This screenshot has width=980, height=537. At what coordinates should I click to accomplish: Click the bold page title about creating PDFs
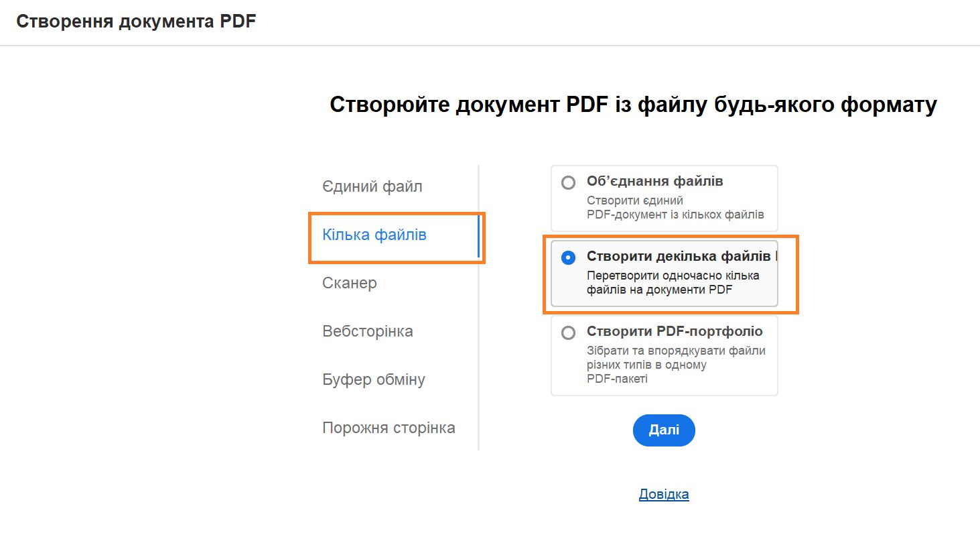[x=633, y=104]
